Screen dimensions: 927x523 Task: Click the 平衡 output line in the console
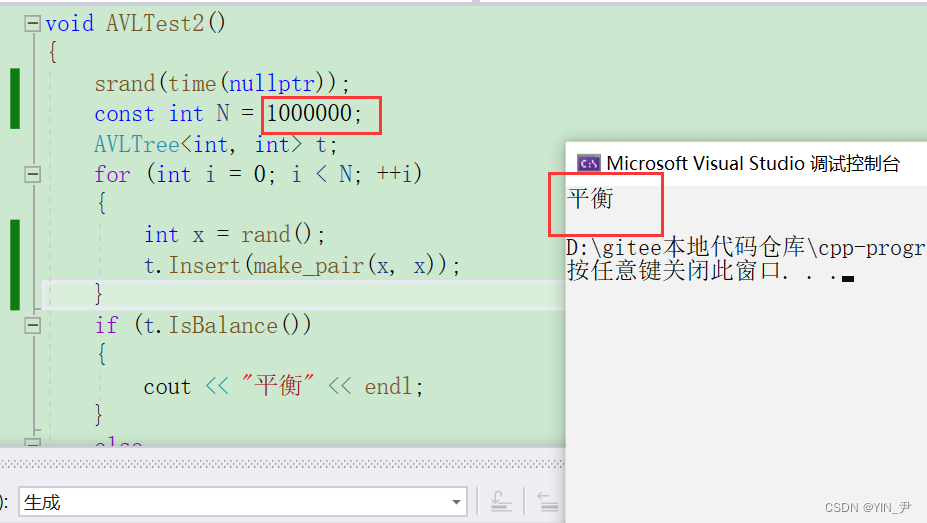tap(590, 199)
